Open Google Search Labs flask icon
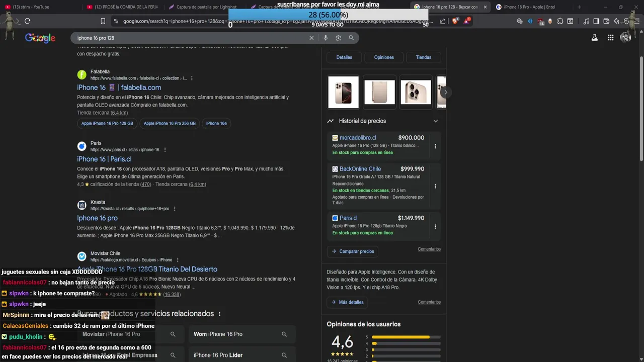Screen dimensions: 644x362 click(595, 38)
